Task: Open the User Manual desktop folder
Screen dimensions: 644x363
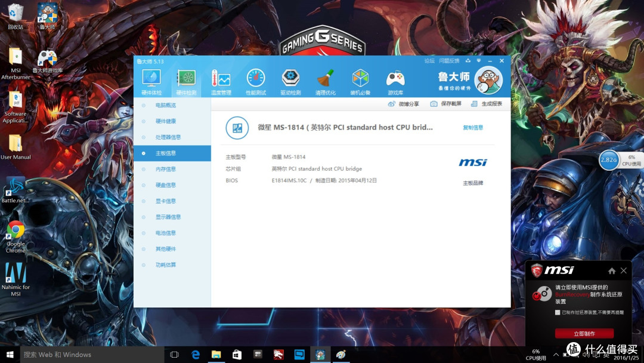Action: (x=16, y=147)
